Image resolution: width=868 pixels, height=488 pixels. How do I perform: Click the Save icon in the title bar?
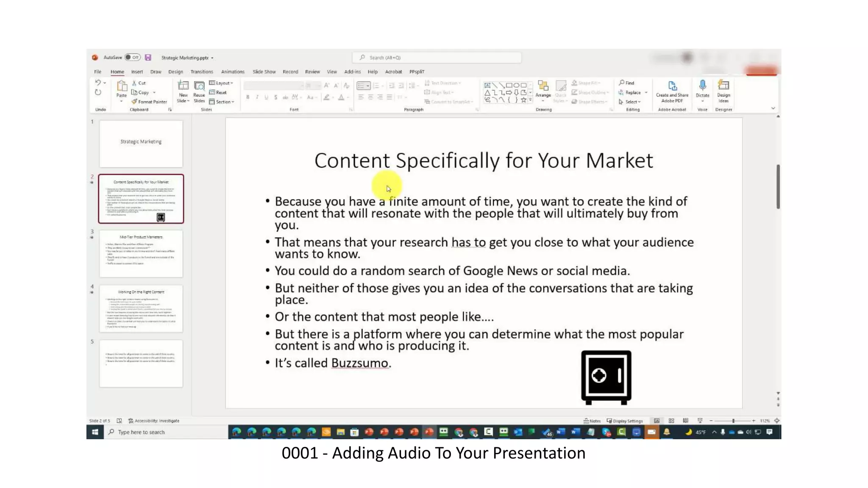tap(148, 58)
